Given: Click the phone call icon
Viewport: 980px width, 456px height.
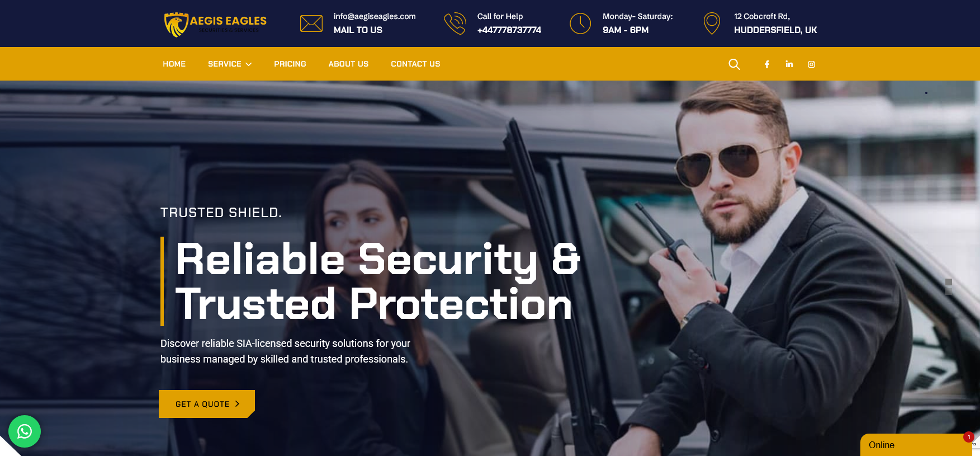Looking at the screenshot, I should coord(455,23).
